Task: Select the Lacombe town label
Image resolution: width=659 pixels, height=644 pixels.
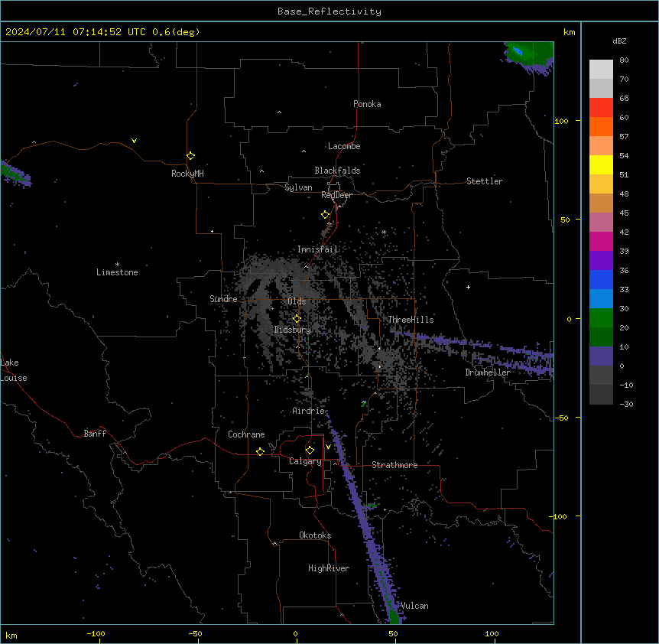Action: point(344,146)
